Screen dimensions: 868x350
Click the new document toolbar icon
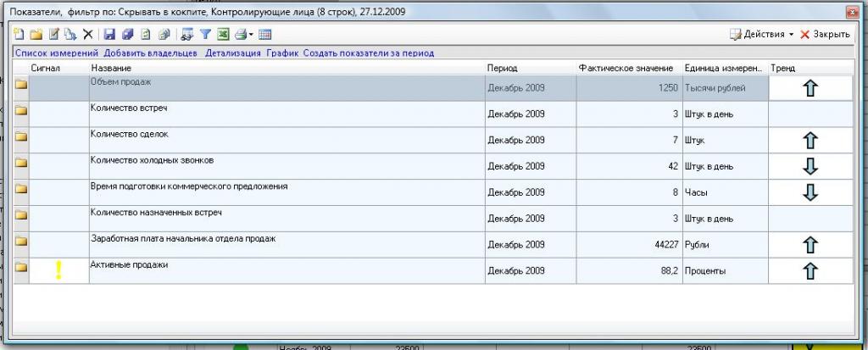pos(19,35)
